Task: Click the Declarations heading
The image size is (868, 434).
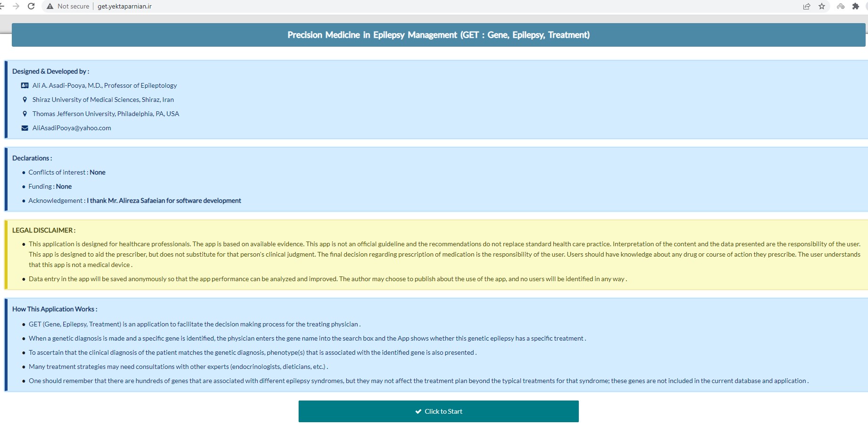Action: click(32, 158)
